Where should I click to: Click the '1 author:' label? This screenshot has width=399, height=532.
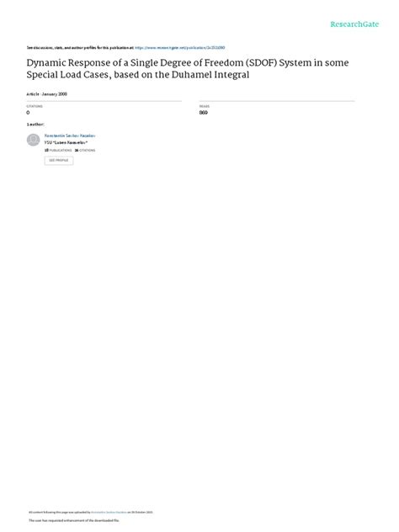click(x=35, y=125)
